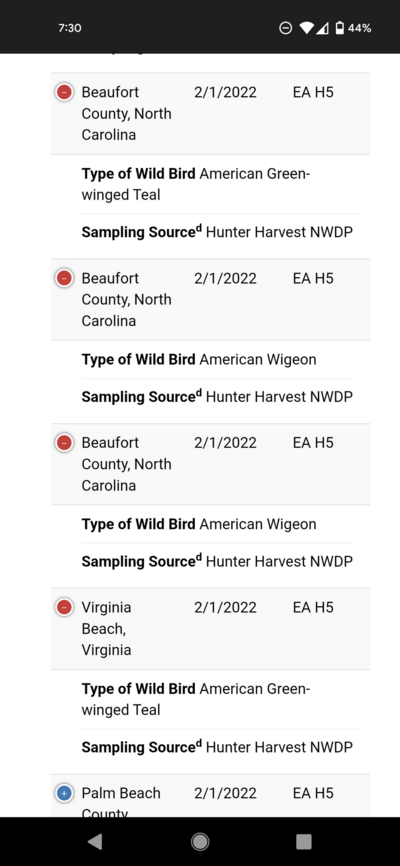This screenshot has height=866, width=400.
Task: Tap the Android home circle button
Action: click(200, 841)
